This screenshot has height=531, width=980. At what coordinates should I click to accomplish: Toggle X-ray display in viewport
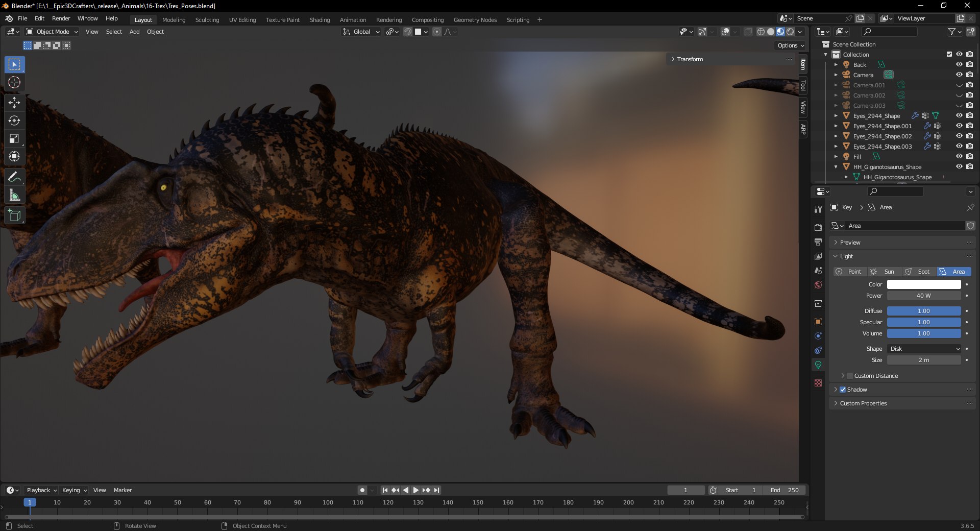tap(748, 32)
